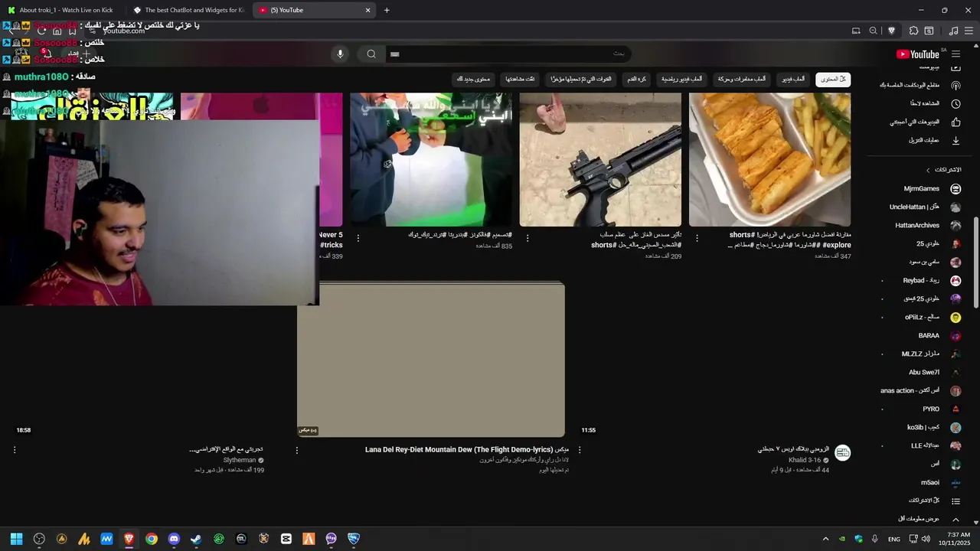Select the sports video games chip

tap(681, 79)
